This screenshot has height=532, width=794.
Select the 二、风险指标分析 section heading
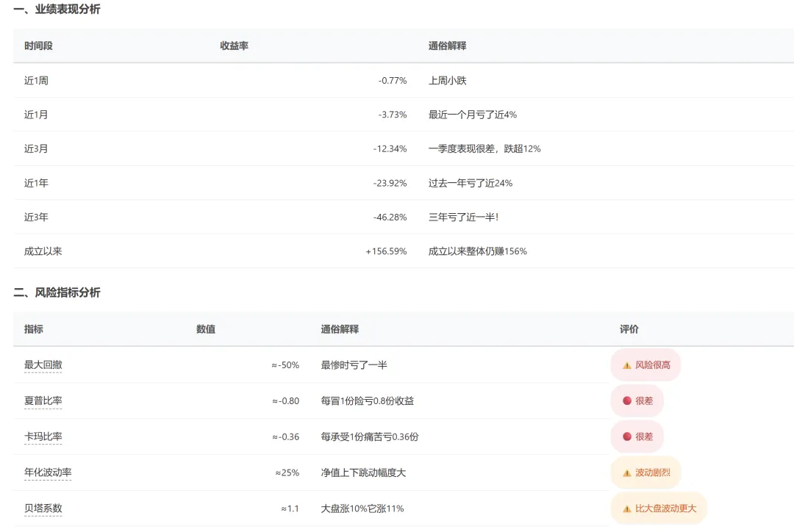[x=57, y=292]
